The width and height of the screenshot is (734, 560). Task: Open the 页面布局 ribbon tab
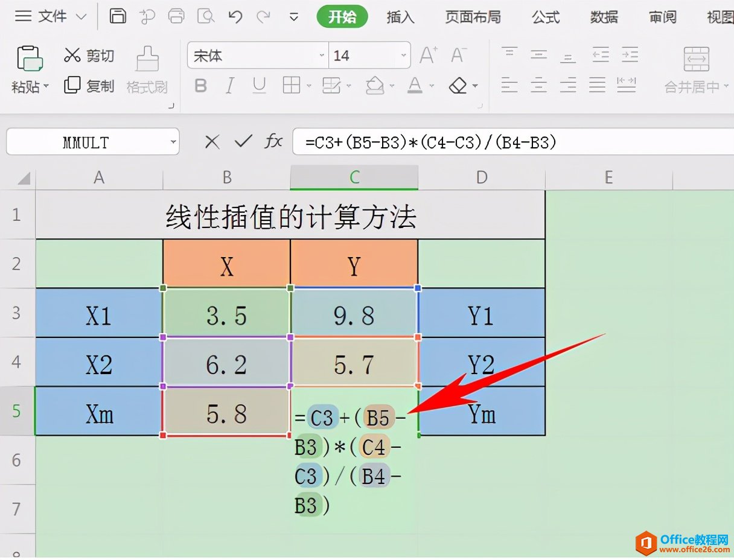[x=473, y=17]
